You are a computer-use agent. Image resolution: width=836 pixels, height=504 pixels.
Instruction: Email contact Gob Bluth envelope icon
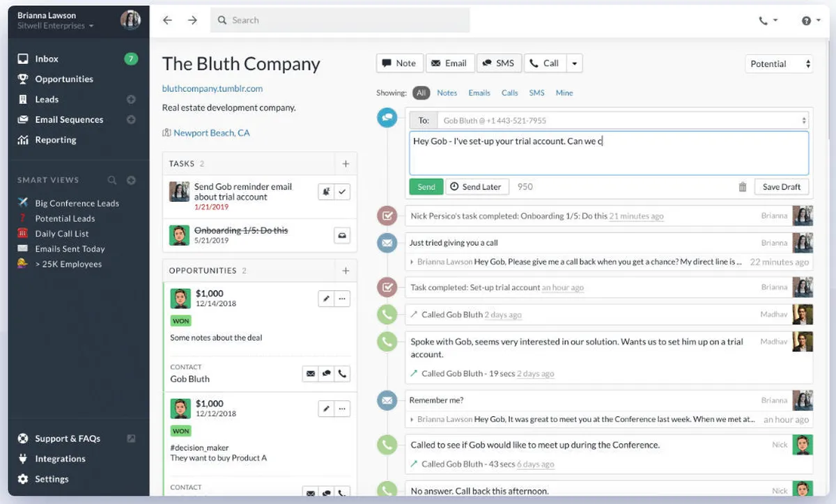pos(310,374)
